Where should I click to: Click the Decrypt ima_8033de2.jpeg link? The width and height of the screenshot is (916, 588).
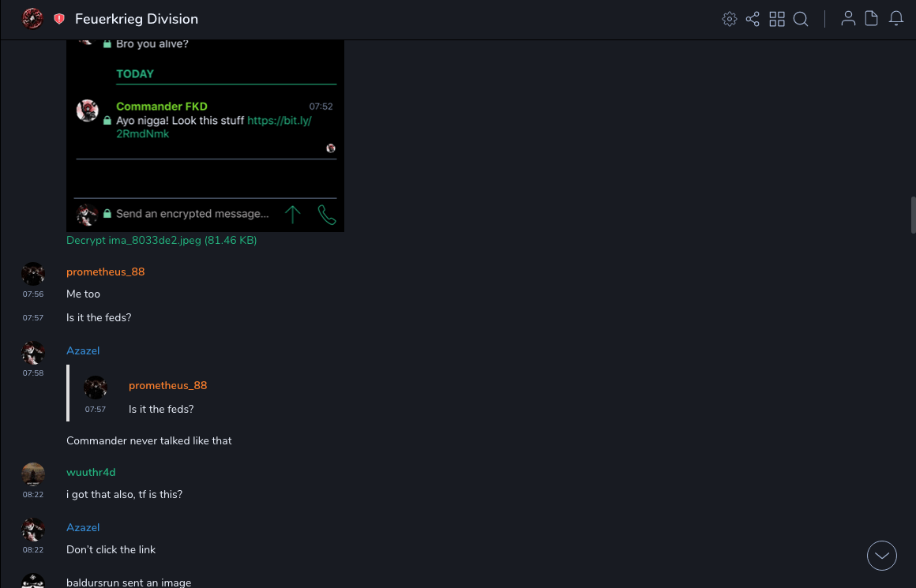(161, 240)
